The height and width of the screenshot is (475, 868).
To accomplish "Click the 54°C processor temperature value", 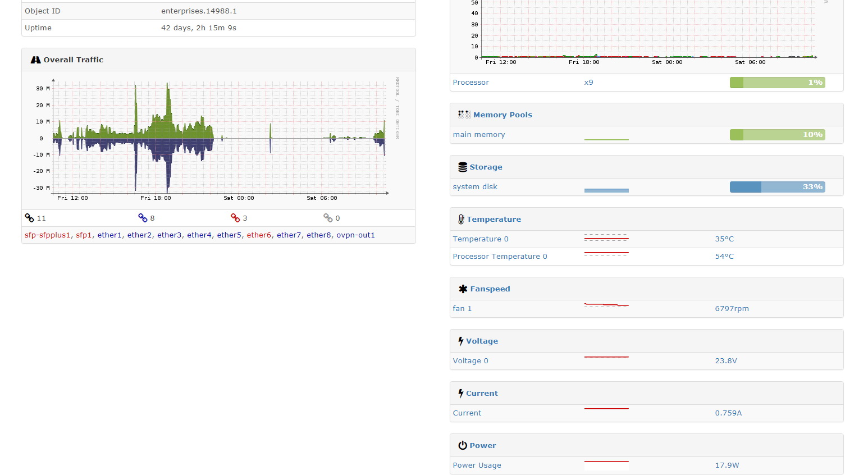I will (724, 256).
